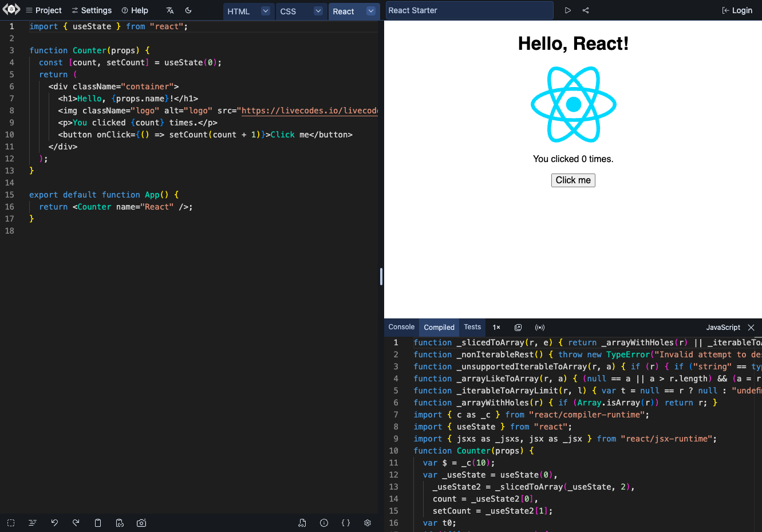Undo the last editor change
This screenshot has width=762, height=532.
coord(54,523)
